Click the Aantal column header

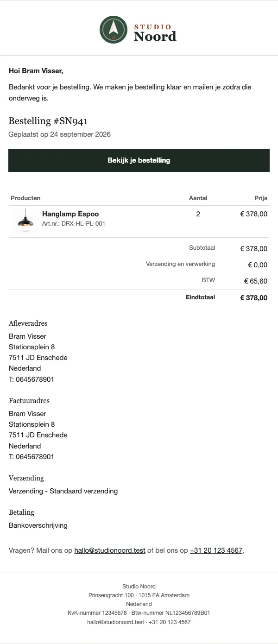point(198,198)
